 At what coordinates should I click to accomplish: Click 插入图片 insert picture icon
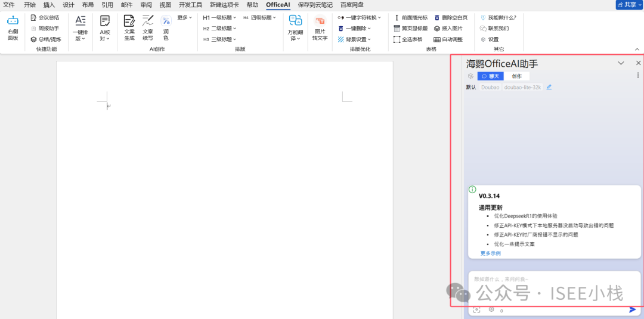437,29
